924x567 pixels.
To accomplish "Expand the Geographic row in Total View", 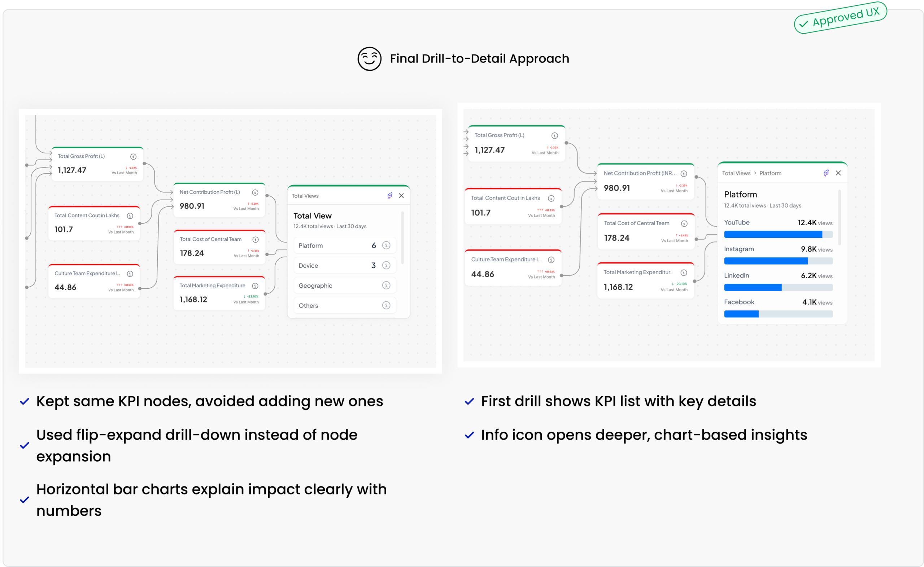I will (330, 286).
